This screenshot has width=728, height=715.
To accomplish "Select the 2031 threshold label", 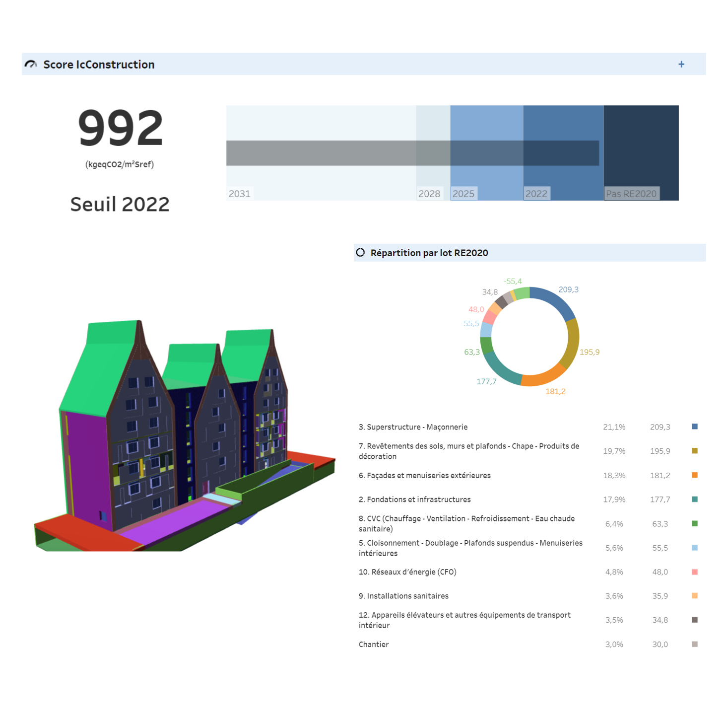I will click(x=240, y=194).
